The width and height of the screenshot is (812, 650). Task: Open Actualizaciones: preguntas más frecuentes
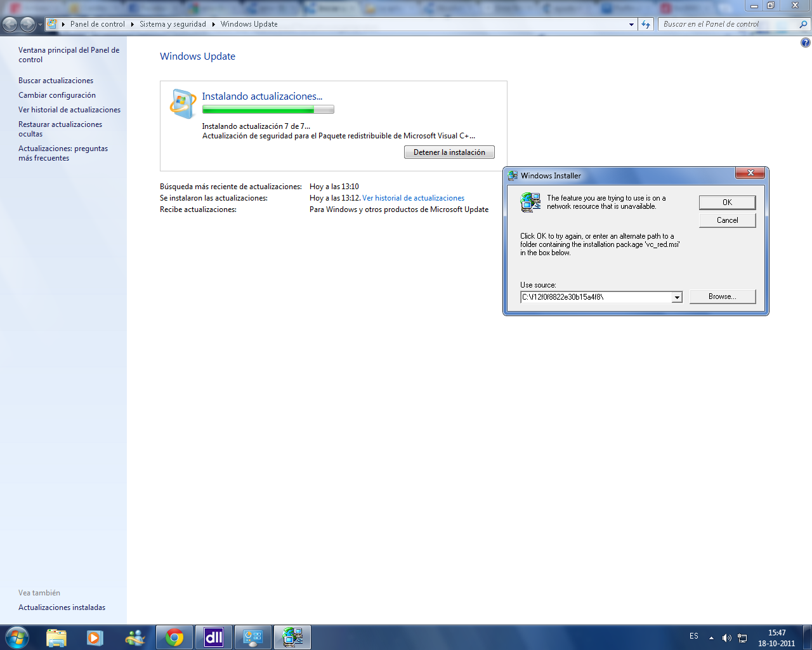[63, 153]
